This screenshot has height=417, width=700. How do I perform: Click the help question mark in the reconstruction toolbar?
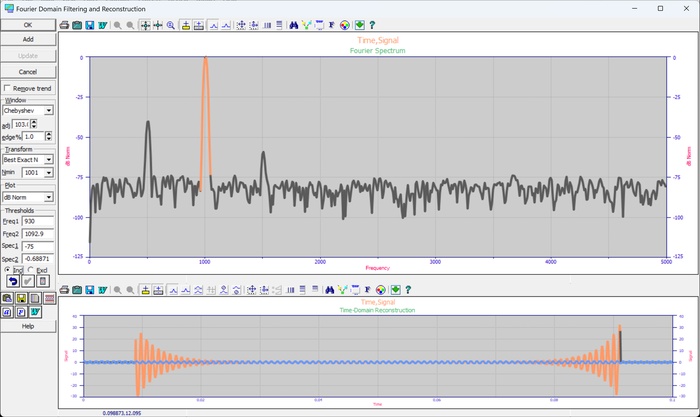point(408,290)
